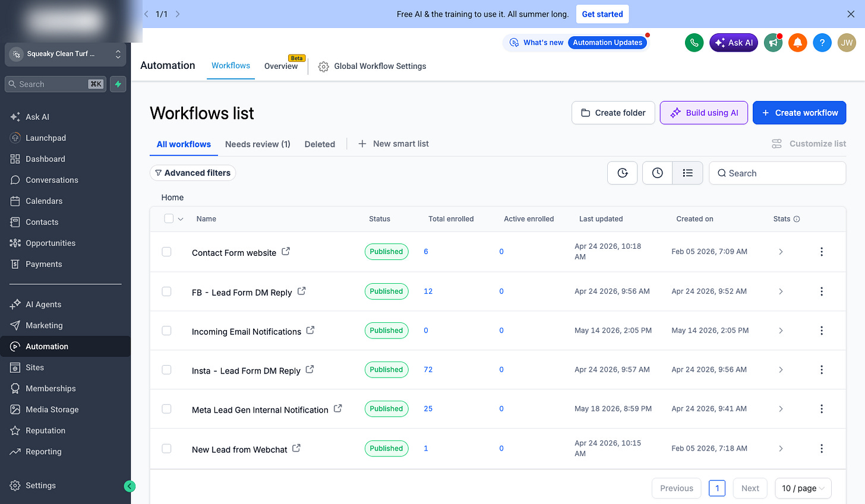Image resolution: width=865 pixels, height=504 pixels.
Task: Switch to the Workflows tab
Action: pyautogui.click(x=231, y=66)
